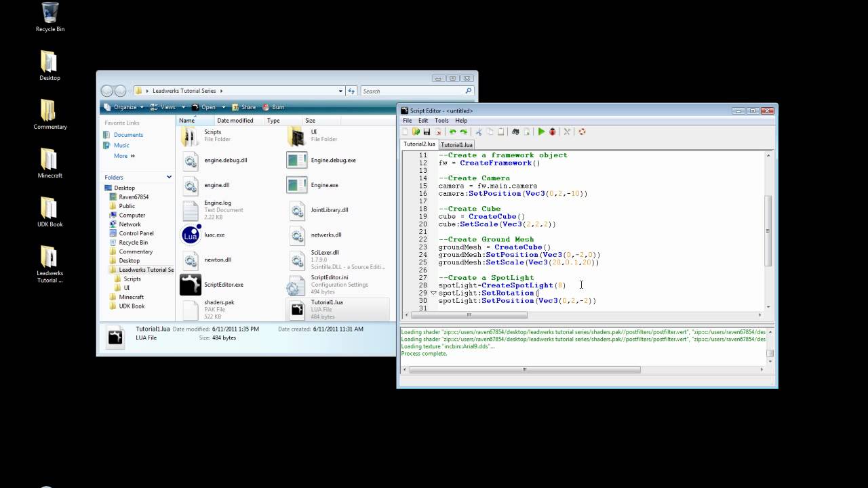Sort files by the Type column header

(x=283, y=121)
